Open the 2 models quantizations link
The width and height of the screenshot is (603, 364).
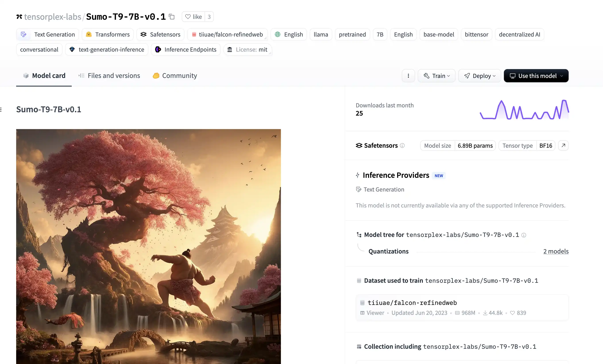[556, 251]
